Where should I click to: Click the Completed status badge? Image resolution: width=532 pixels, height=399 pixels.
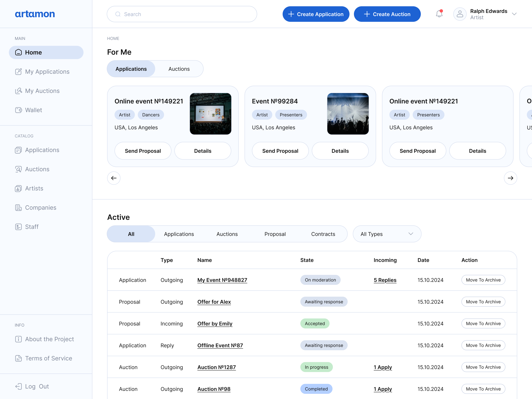(x=316, y=389)
